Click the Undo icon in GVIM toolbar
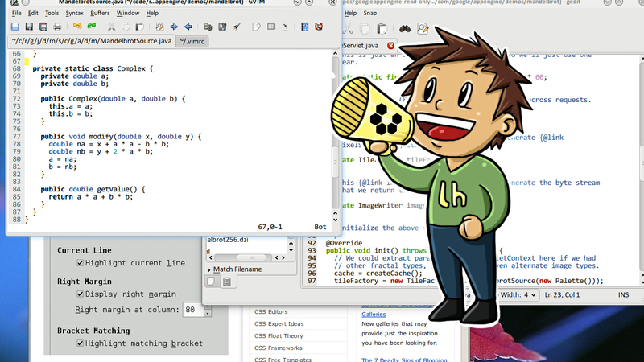The image size is (644, 362). point(77,27)
